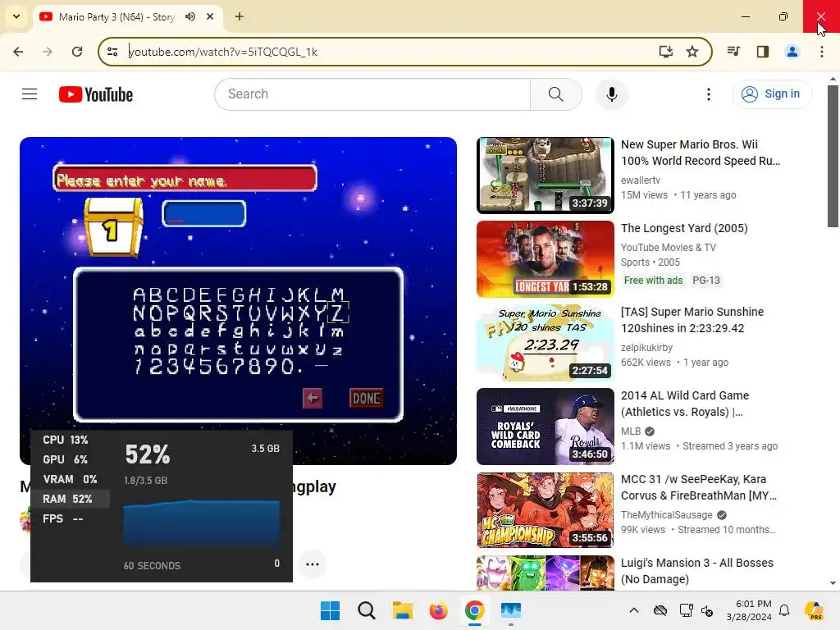This screenshot has width=840, height=630.
Task: Open Chrome three-dot menu
Action: (822, 52)
